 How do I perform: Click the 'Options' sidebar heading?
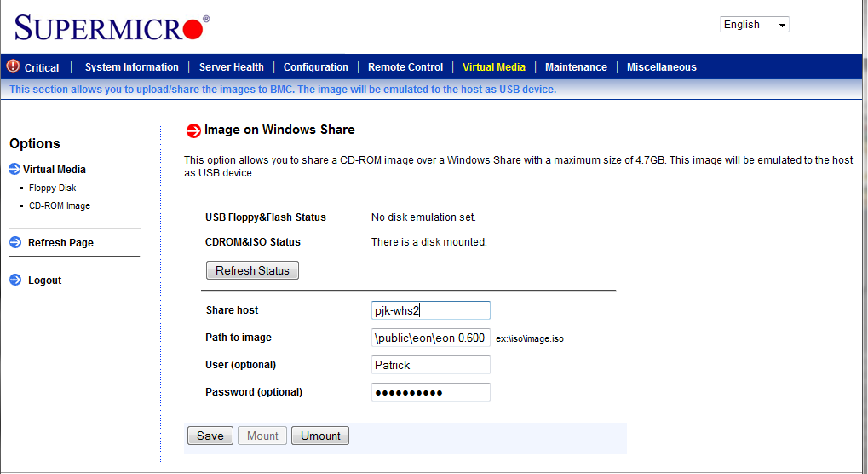[35, 143]
